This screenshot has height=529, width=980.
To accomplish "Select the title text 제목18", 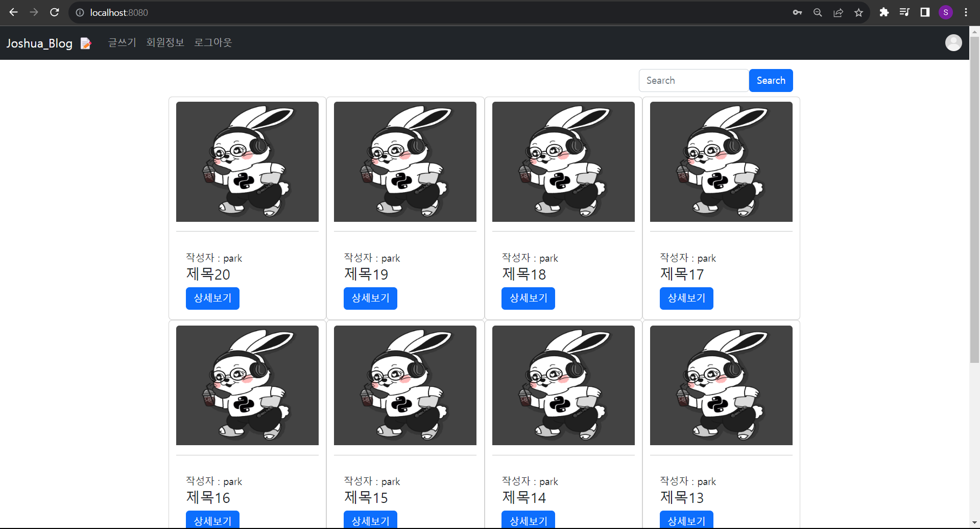I will [524, 274].
